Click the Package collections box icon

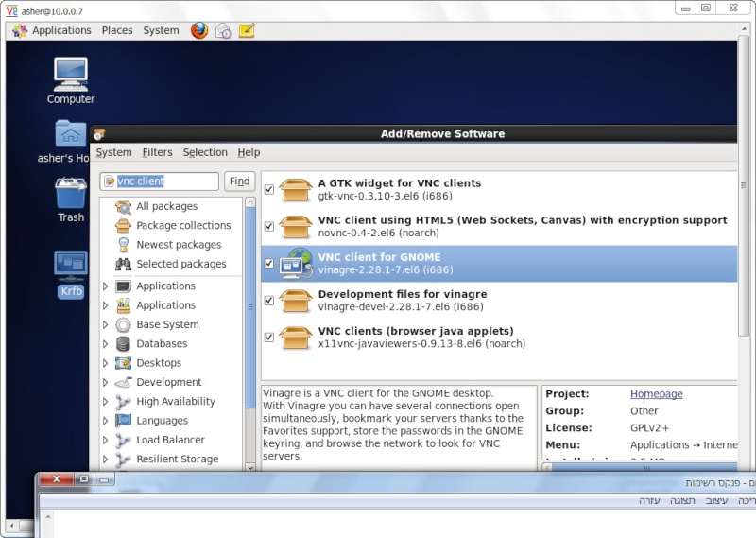pyautogui.click(x=124, y=225)
